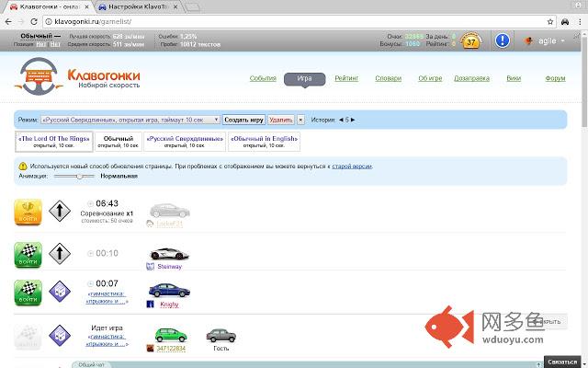588x368 pixels.
Task: Open a new browser tab
Action: 193,7
